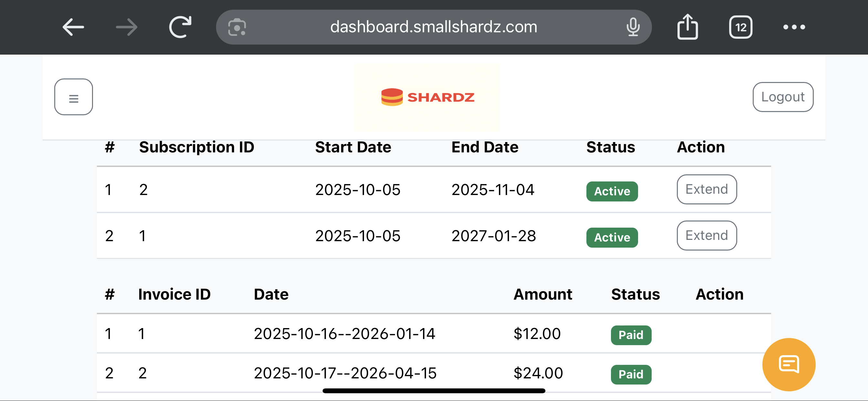Image resolution: width=868 pixels, height=401 pixels.
Task: Sort by the Subscription ID column header
Action: 196,147
